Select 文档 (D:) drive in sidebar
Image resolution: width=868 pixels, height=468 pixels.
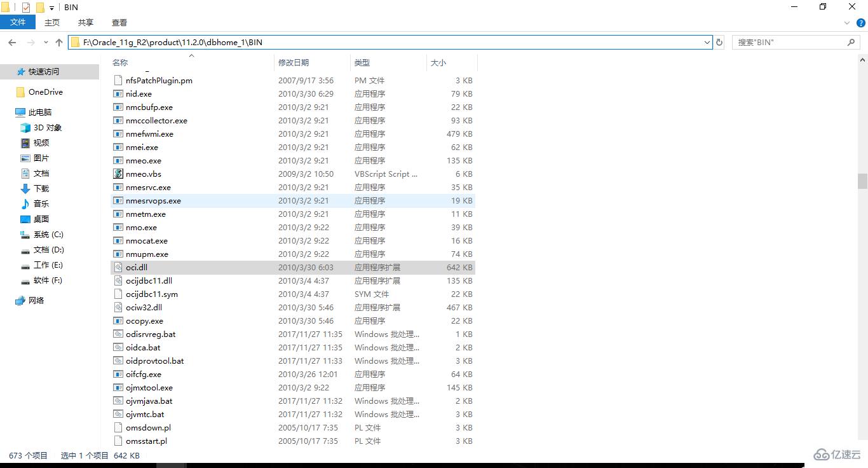(49, 250)
